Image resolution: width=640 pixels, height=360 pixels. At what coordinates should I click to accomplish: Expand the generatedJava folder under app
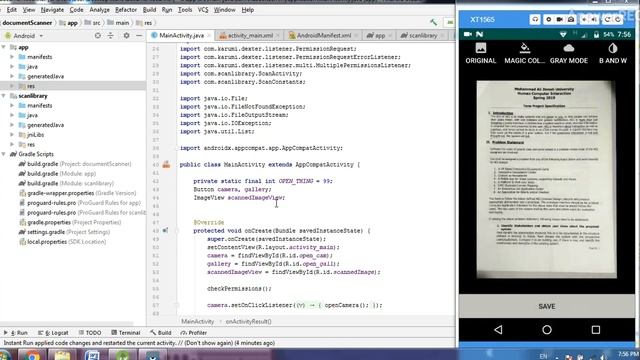[12, 76]
